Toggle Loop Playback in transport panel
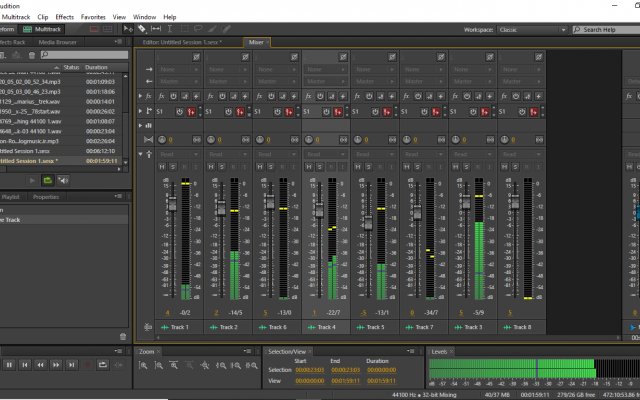The width and height of the screenshot is (640, 400). click(102, 364)
